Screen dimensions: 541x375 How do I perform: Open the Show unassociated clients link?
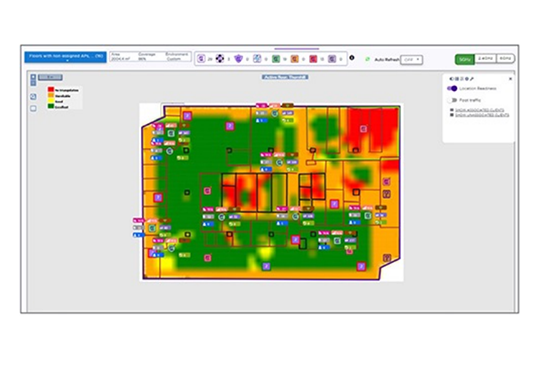click(482, 115)
